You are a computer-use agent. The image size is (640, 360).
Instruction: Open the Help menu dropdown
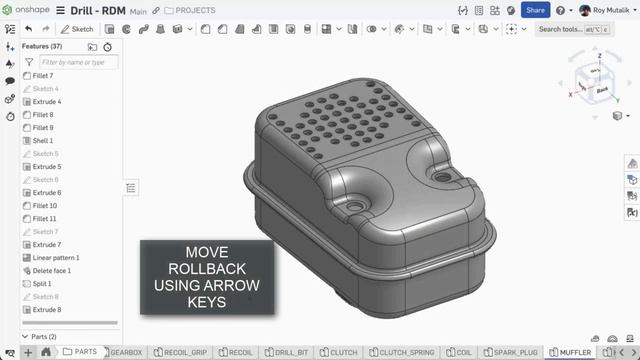tap(564, 10)
